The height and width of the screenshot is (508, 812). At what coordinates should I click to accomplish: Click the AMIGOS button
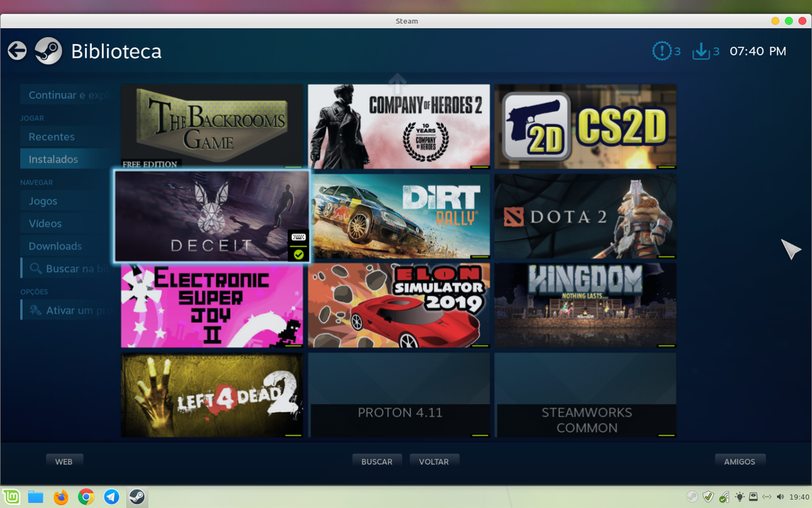coord(740,462)
